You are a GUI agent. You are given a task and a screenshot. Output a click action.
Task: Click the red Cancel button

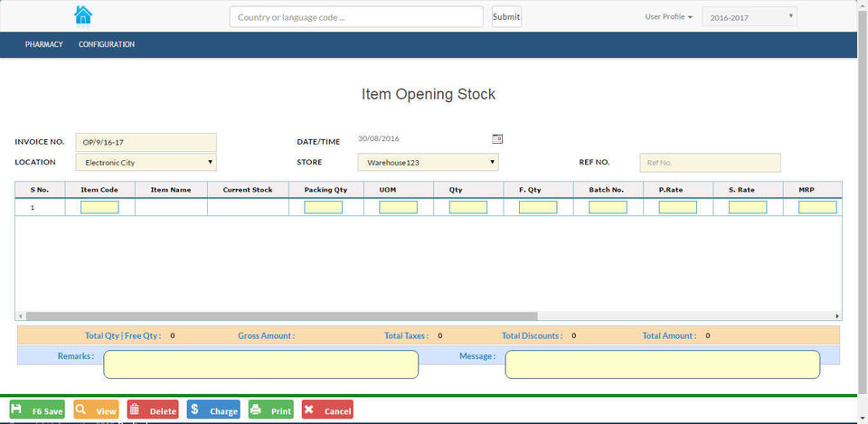coord(327,410)
